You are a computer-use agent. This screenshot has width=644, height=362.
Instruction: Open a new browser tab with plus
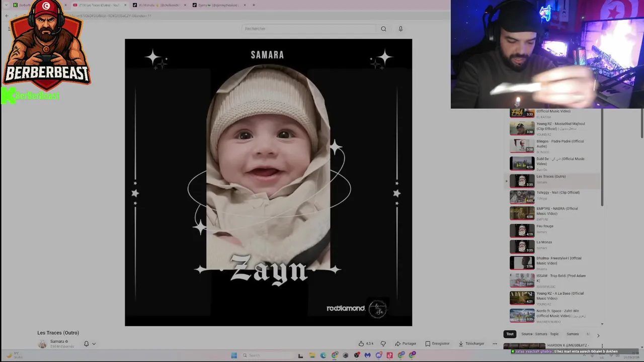(254, 5)
